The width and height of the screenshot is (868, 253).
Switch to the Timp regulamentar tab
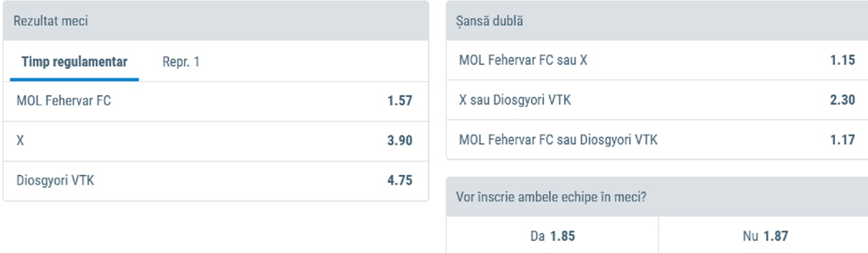74,62
